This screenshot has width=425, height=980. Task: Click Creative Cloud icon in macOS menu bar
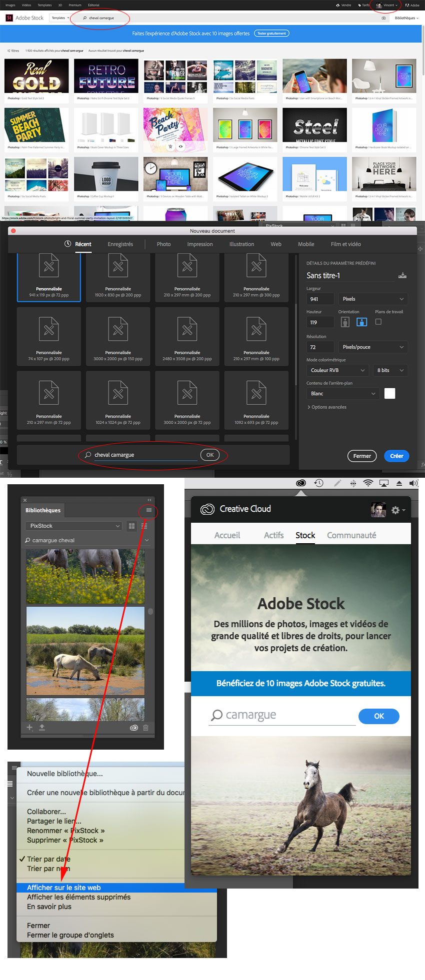pos(301,483)
